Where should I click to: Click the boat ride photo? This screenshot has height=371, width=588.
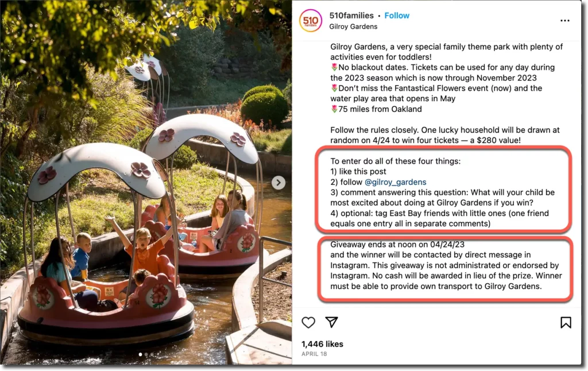146,182
